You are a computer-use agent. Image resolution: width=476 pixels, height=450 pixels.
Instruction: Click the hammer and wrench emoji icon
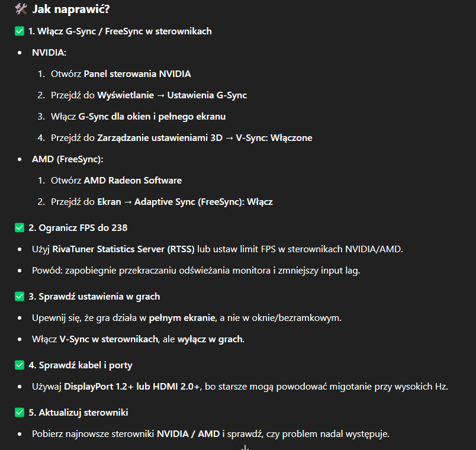[21, 9]
